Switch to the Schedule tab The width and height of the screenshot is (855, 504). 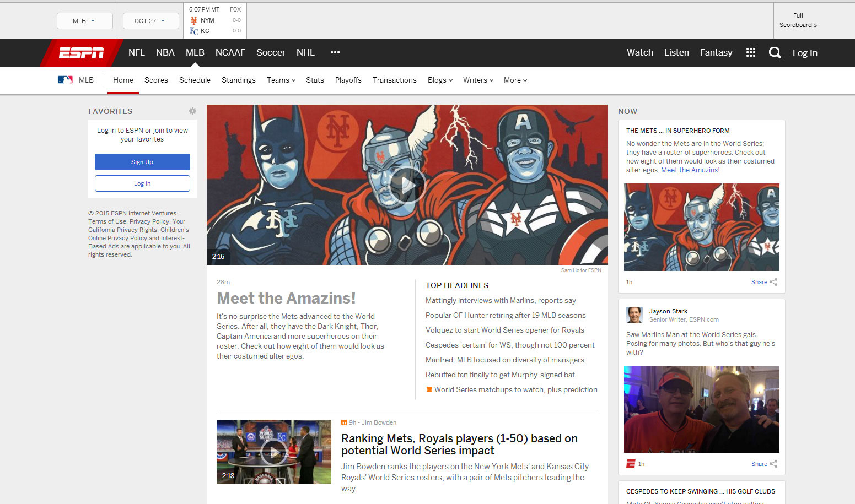(195, 80)
